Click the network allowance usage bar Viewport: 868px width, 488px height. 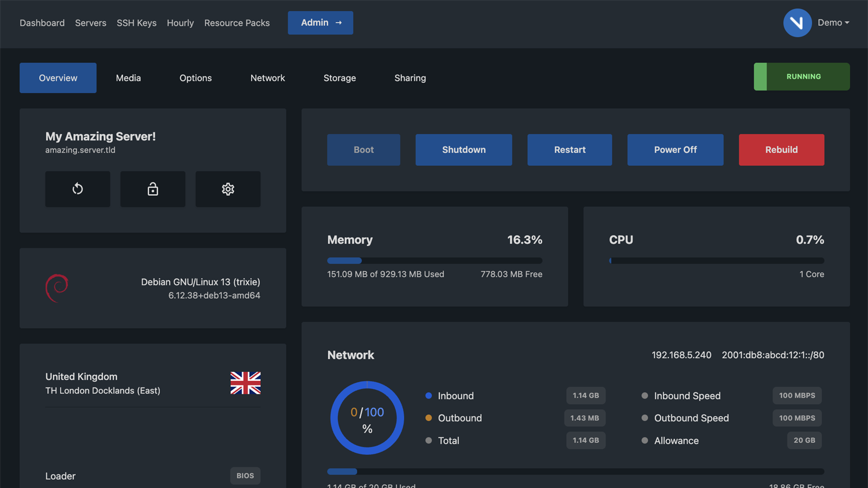(576, 472)
